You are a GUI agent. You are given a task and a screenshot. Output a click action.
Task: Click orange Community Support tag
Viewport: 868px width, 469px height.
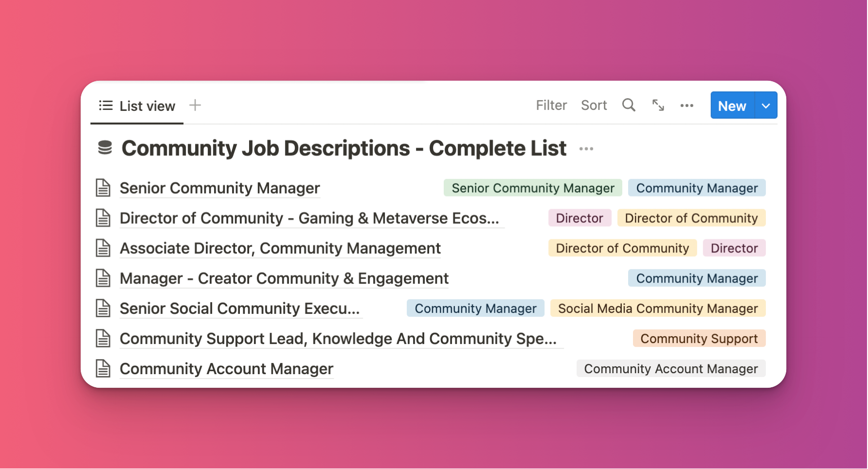699,339
